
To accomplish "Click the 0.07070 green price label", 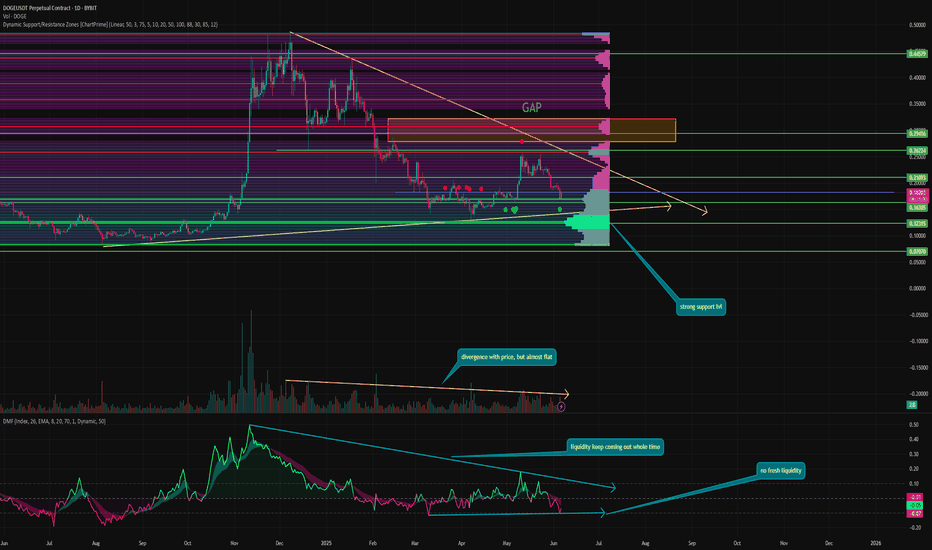I will [918, 252].
